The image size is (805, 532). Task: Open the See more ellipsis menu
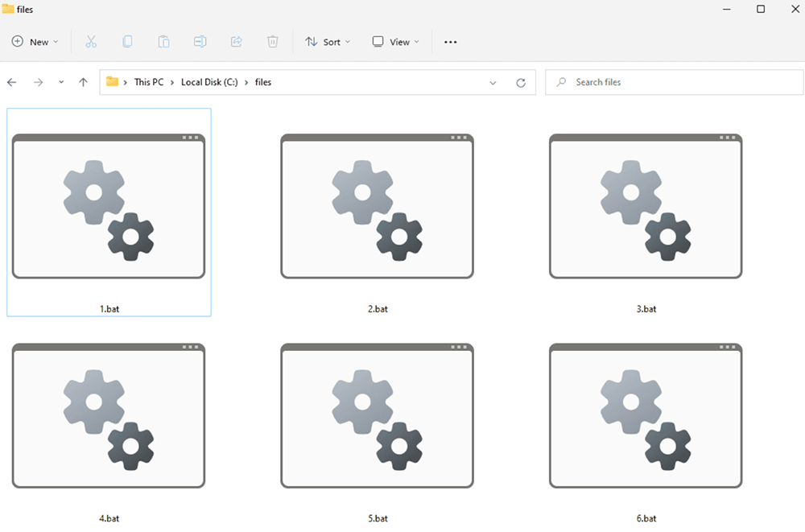[x=451, y=42]
